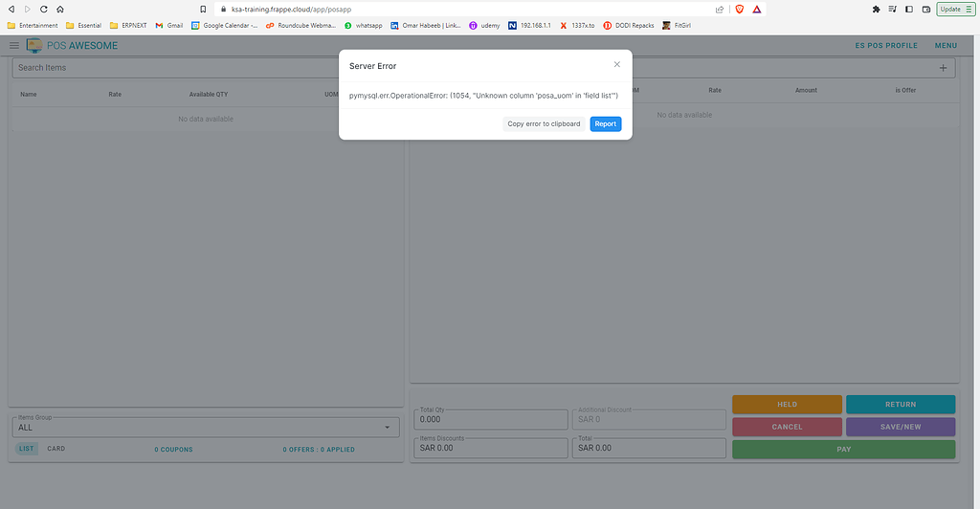Click the browser Update button
Viewport: 980px width, 509px height.
coord(956,10)
